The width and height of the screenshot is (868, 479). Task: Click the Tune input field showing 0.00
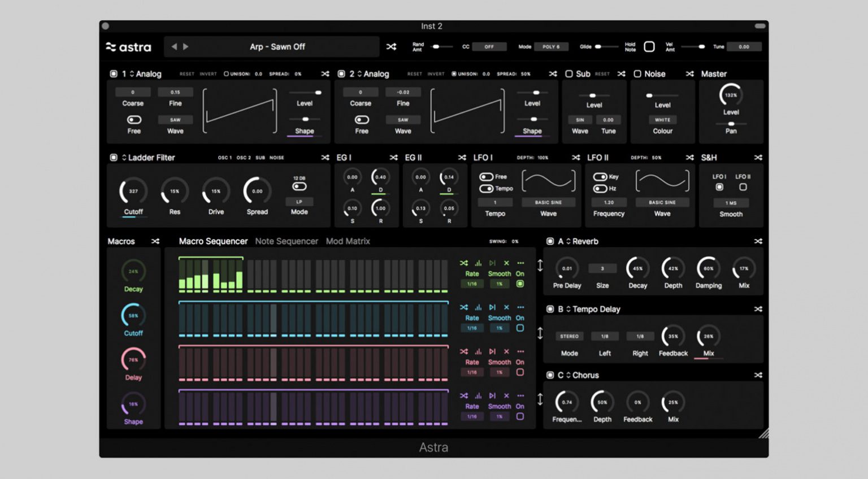[744, 47]
